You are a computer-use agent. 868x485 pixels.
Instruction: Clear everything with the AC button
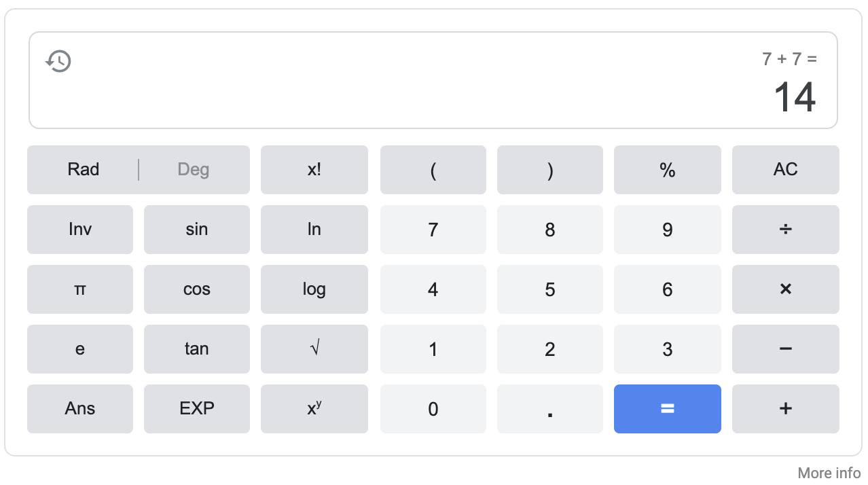coord(785,170)
